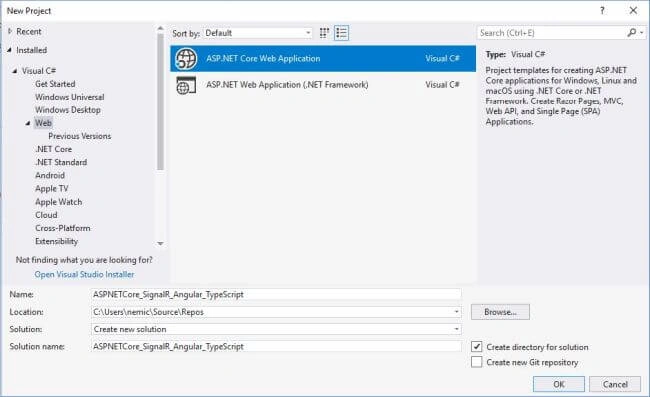The width and height of the screenshot is (650, 397).
Task: Select Android category
Action: click(50, 175)
